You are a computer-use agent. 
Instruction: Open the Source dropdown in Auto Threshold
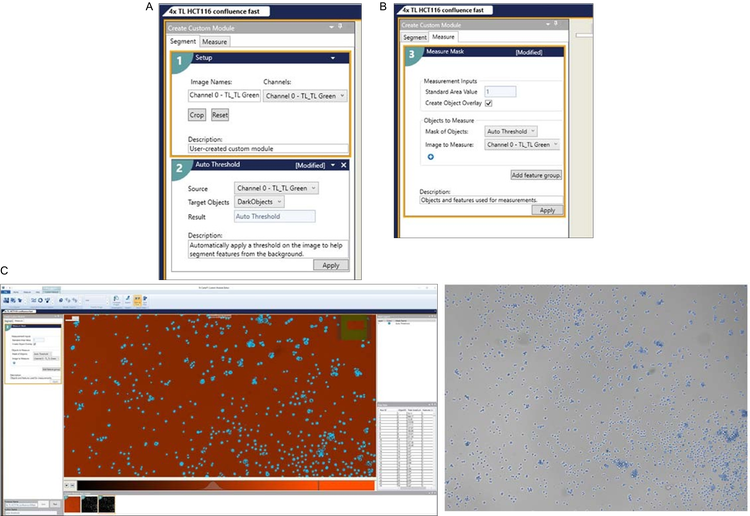(276, 188)
